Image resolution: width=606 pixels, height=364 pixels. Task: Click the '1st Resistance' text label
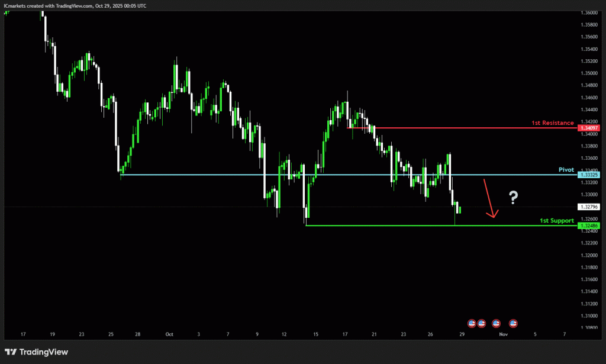coord(552,123)
